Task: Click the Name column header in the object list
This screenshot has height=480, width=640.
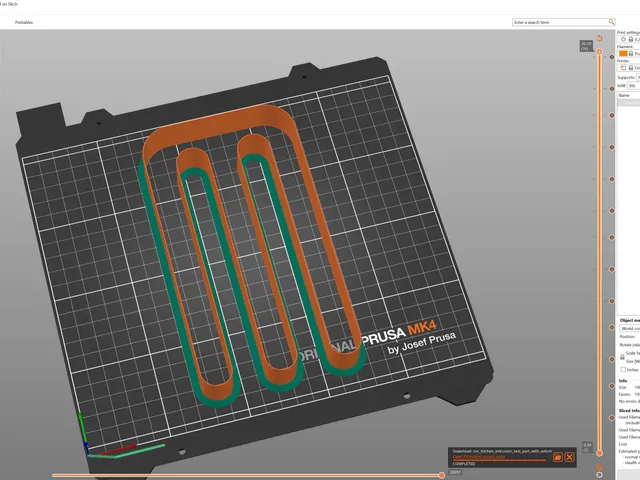Action: coord(628,95)
